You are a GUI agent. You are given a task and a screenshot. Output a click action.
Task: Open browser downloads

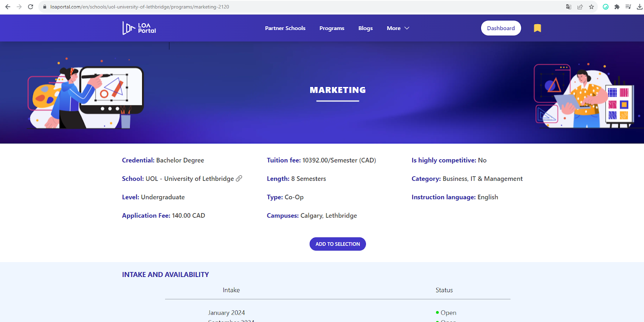[x=640, y=7]
